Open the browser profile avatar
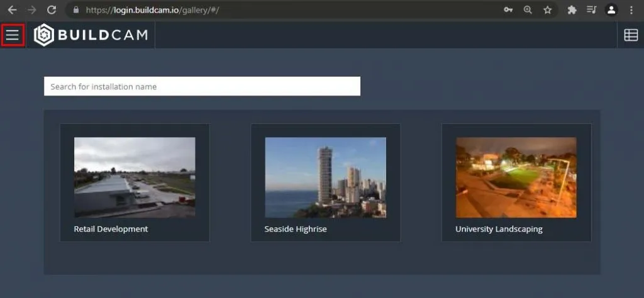 click(x=611, y=10)
